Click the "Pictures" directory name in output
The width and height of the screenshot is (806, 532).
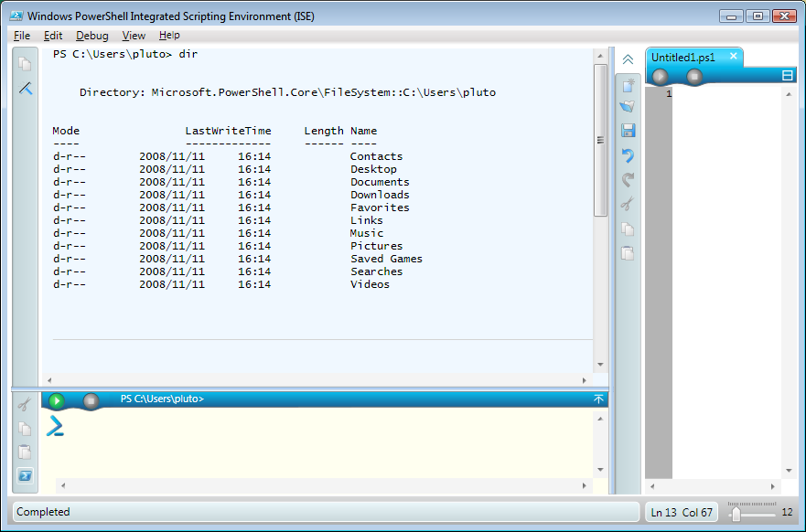[x=376, y=247]
